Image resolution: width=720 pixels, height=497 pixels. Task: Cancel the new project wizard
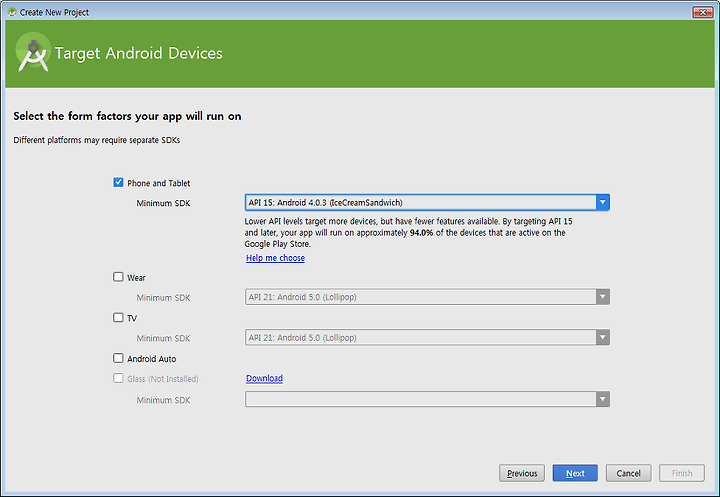628,473
